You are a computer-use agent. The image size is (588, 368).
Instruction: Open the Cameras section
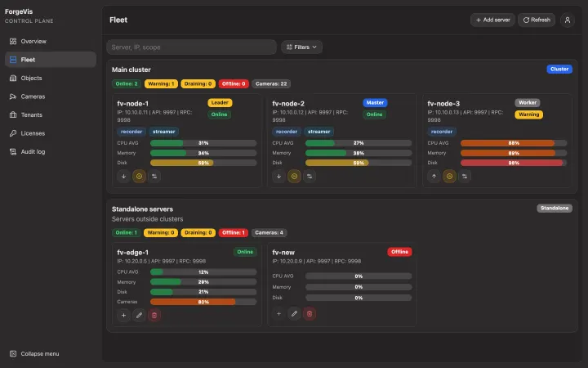(x=51, y=96)
